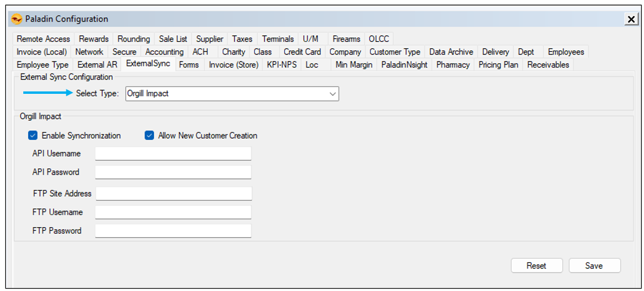Select the Class tab
Viewport: 644px width, 291px height.
click(263, 52)
